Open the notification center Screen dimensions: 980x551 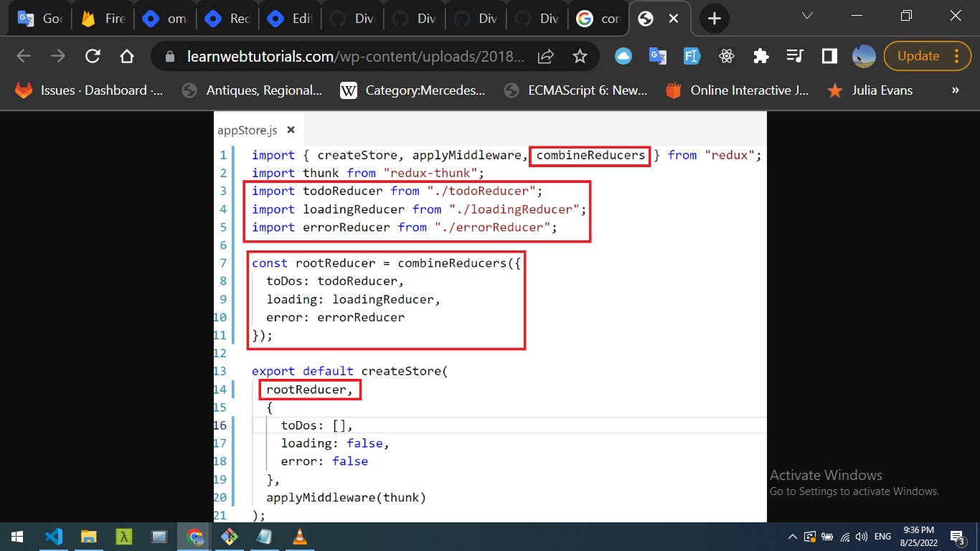pyautogui.click(x=958, y=537)
